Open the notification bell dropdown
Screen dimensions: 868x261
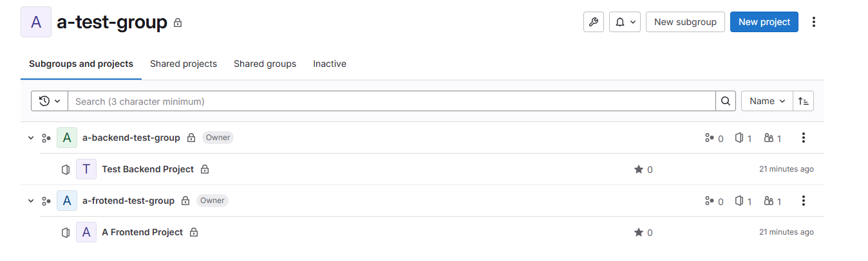[625, 22]
